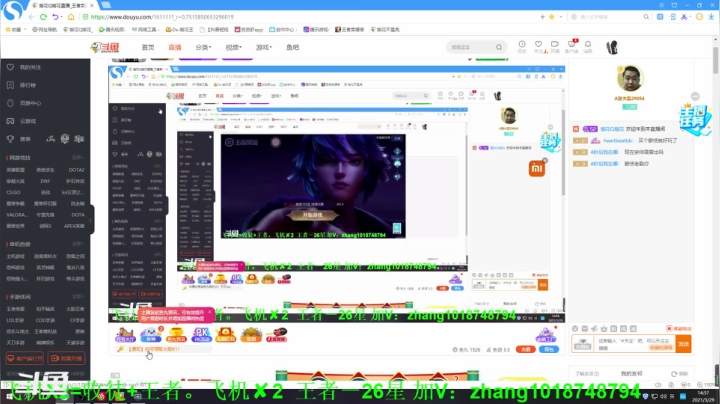This screenshot has width=720, height=404.
Task: Expand the 分类 category dropdown
Action: [203, 47]
